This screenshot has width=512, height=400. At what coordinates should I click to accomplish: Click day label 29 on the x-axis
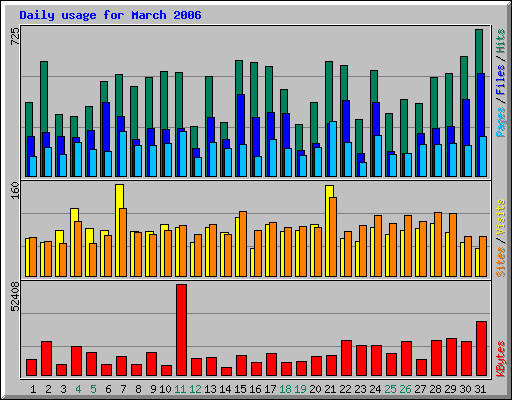click(x=450, y=389)
